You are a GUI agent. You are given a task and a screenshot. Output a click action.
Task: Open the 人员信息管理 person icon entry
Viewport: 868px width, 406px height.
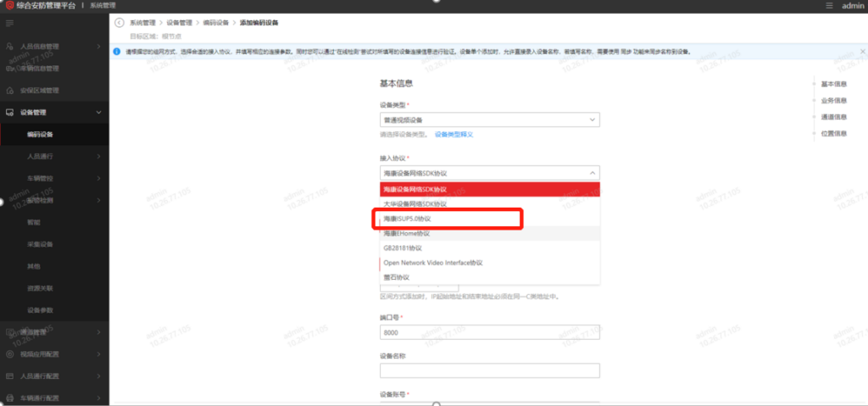click(9, 47)
